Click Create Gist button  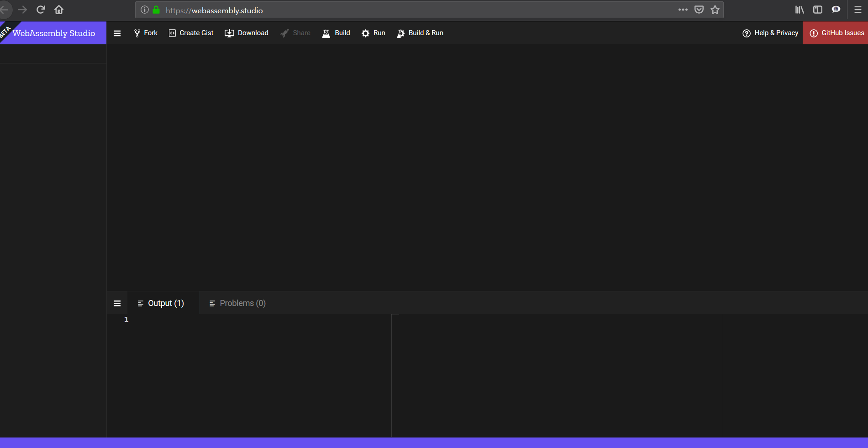point(191,33)
